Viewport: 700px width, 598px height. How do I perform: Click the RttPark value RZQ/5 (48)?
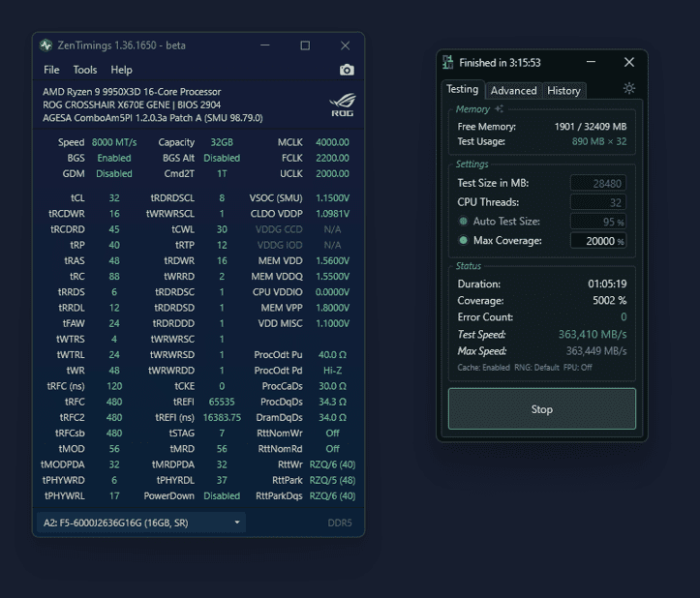(332, 480)
